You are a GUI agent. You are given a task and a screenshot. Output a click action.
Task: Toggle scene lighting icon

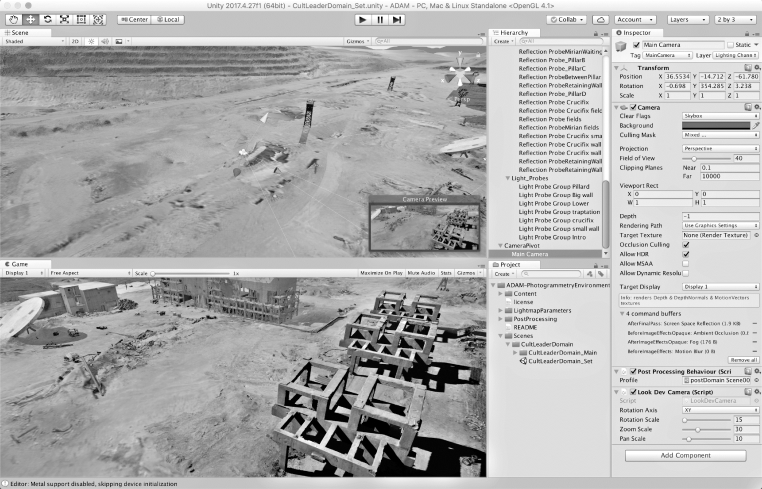click(x=91, y=41)
